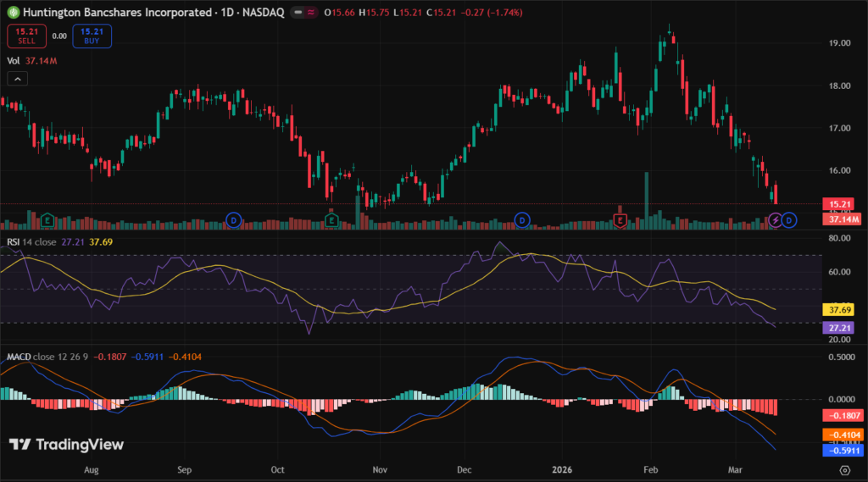
Task: Open the red earnings marker in late January
Action: point(620,220)
